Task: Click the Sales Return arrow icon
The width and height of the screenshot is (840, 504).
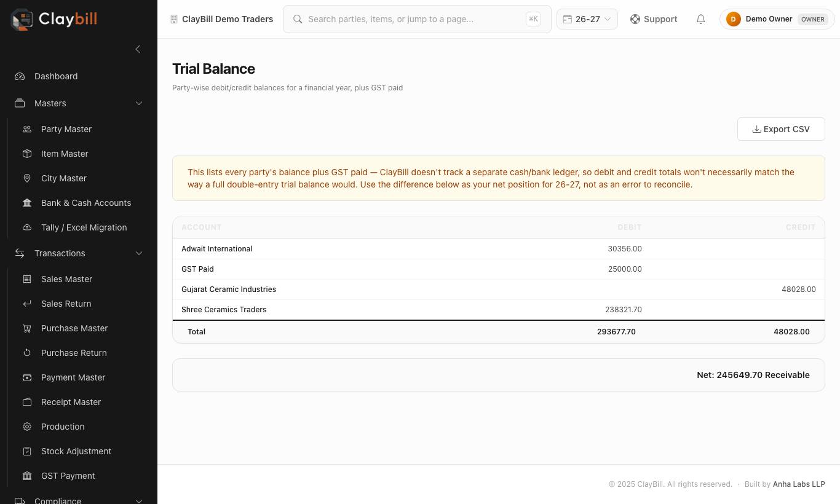Action: click(x=27, y=304)
